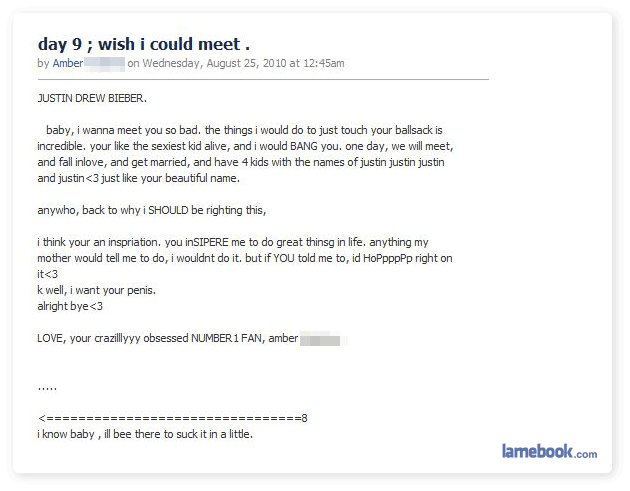Click the line mentioning "get married, and have 4 kids"
Viewport: 630px width, 491px height.
240,162
